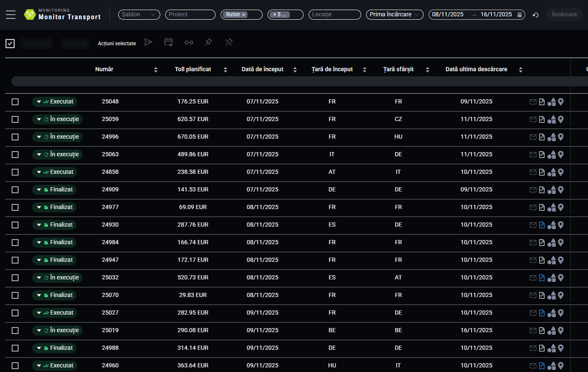Open the +5 filters chip

click(x=285, y=14)
